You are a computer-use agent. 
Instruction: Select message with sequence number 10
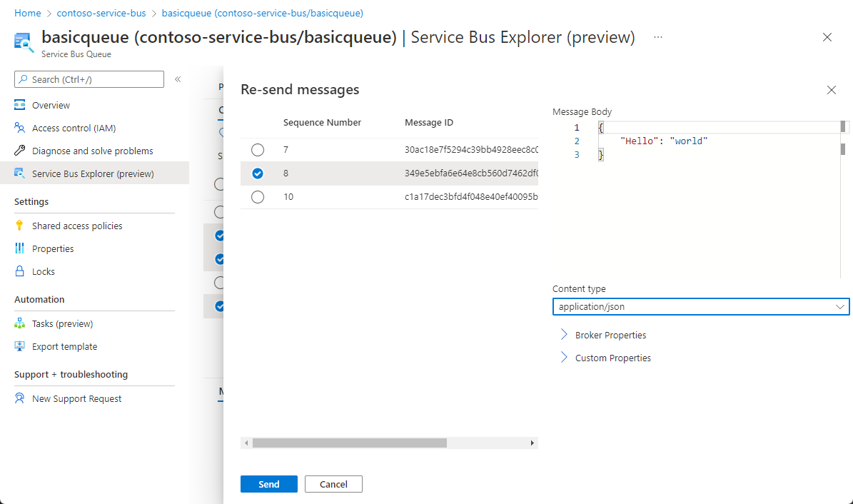click(258, 197)
